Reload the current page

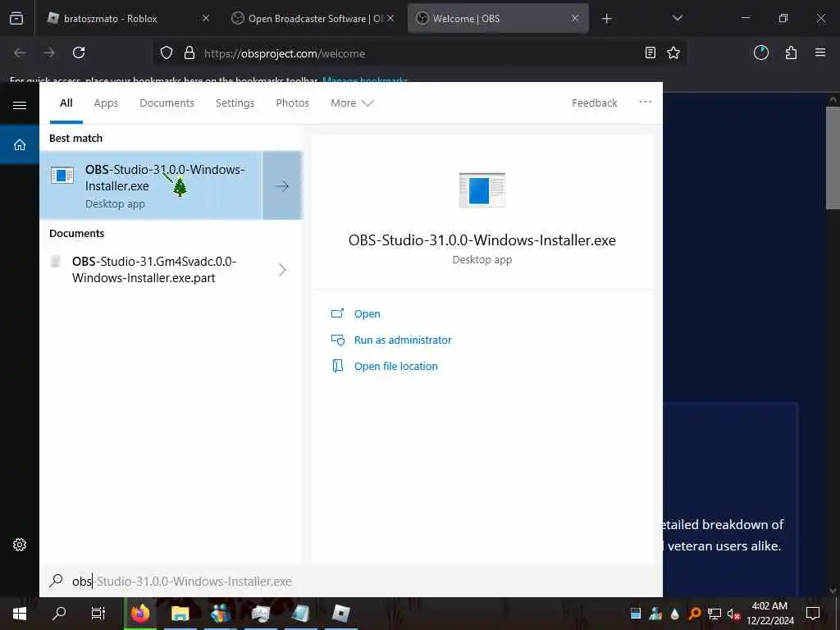[79, 52]
